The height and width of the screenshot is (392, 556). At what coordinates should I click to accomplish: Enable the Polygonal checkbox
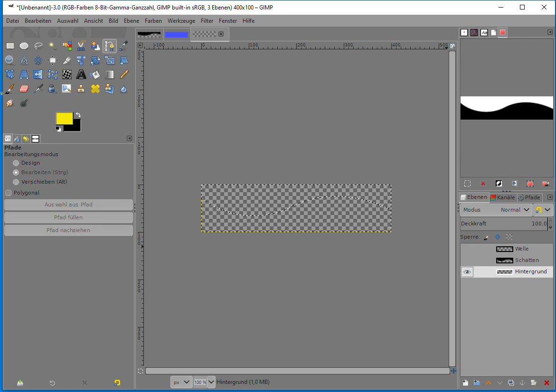(9, 193)
